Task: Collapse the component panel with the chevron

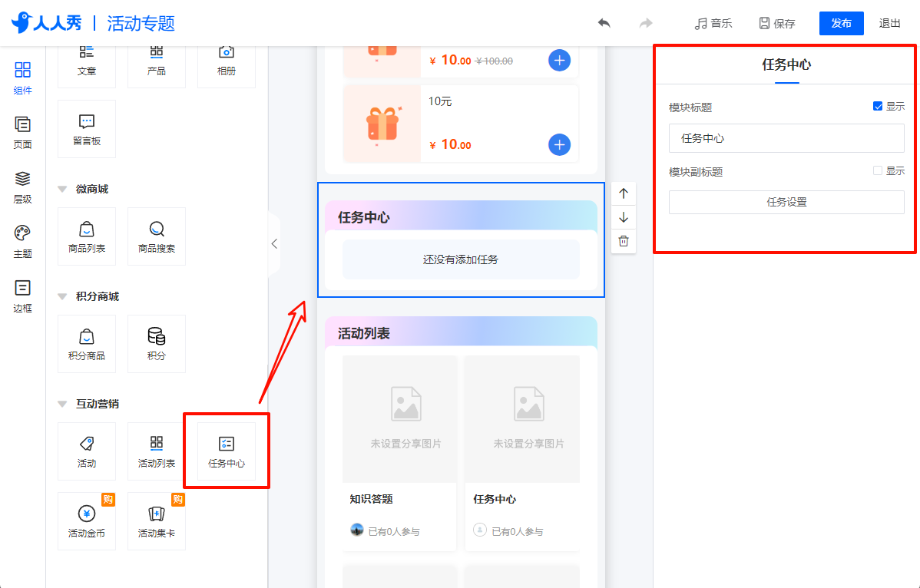Action: click(x=274, y=244)
